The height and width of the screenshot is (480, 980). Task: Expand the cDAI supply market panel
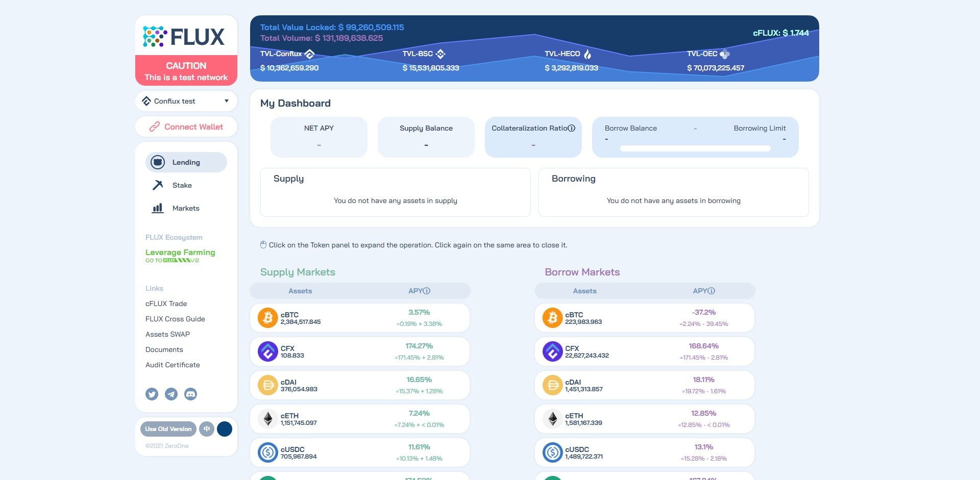360,386
